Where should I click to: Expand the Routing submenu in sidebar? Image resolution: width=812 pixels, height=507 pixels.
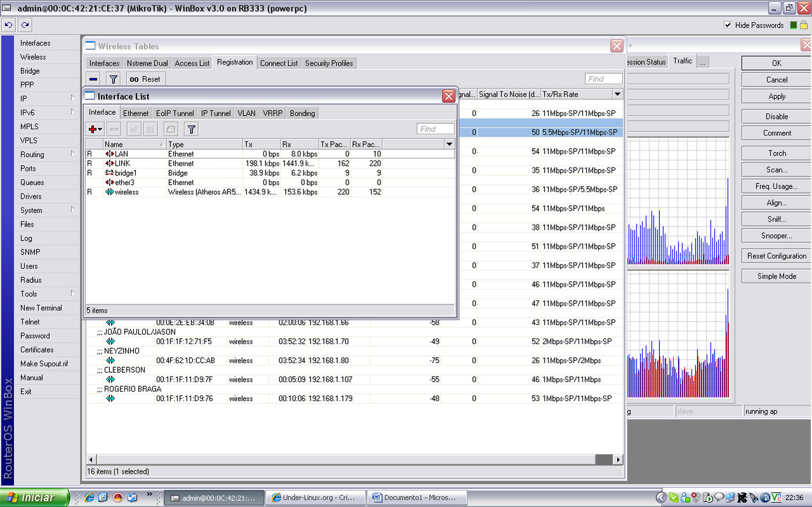click(x=72, y=155)
